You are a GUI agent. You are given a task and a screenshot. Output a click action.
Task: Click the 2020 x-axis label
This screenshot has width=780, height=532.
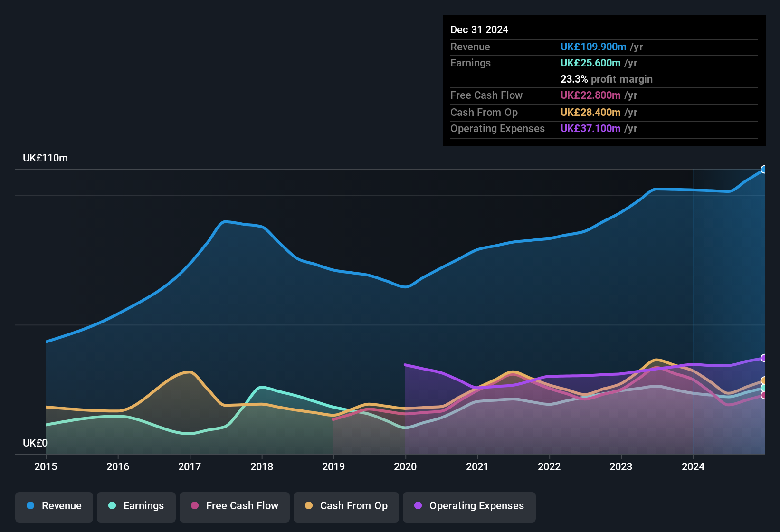tap(405, 467)
